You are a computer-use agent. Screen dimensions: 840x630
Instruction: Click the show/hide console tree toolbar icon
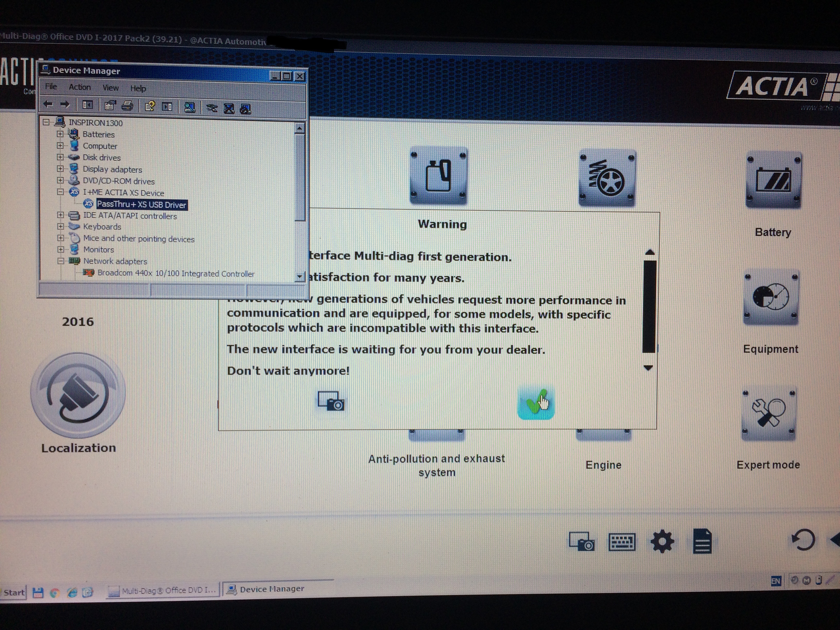click(87, 105)
